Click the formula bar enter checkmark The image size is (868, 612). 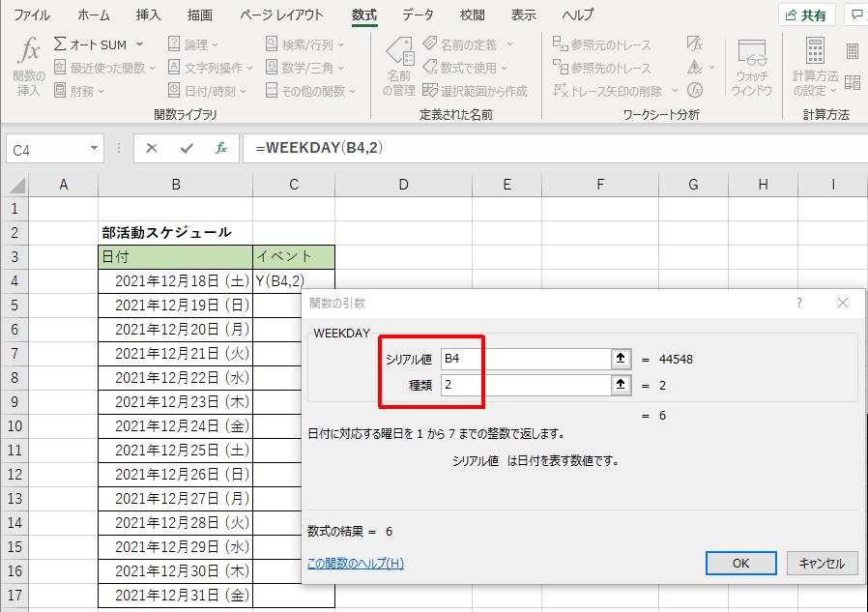click(187, 149)
